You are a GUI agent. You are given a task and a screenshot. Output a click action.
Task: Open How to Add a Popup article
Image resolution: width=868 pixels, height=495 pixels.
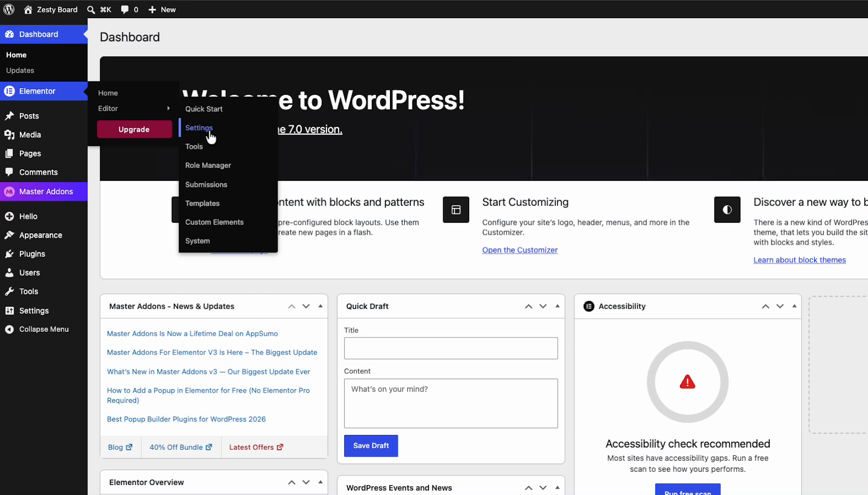click(208, 395)
